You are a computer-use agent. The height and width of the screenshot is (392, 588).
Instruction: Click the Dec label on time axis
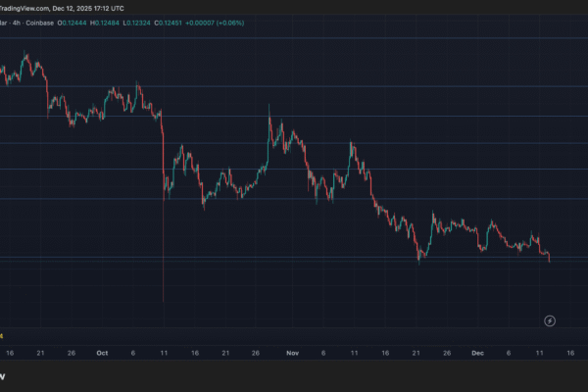point(478,352)
